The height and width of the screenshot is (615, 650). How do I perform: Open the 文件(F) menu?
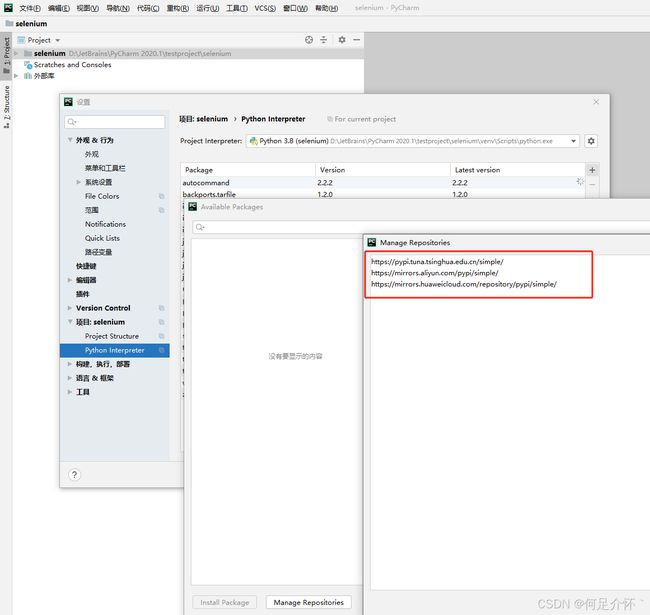pos(30,8)
